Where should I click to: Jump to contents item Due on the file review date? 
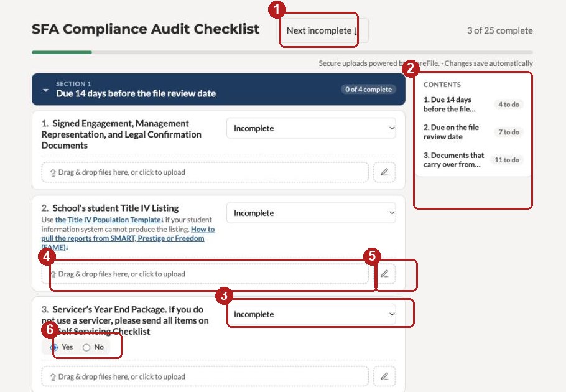tap(451, 132)
